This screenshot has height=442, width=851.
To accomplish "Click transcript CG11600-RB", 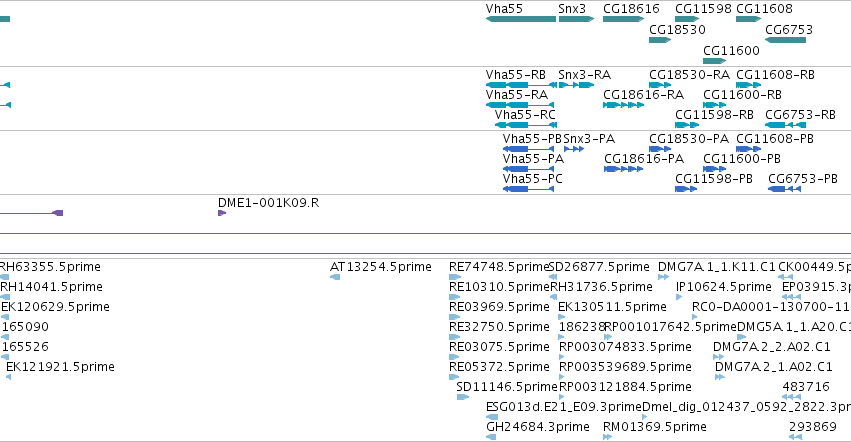I will [x=714, y=105].
